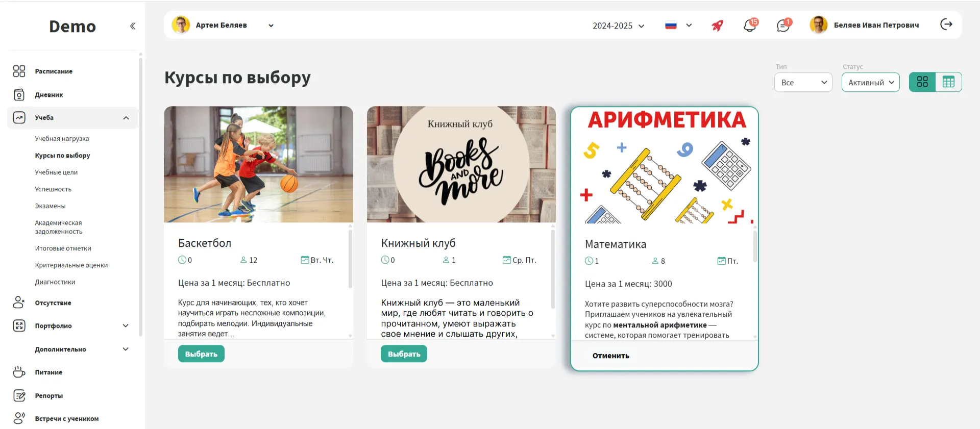
Task: Switch to table view
Action: (x=948, y=82)
